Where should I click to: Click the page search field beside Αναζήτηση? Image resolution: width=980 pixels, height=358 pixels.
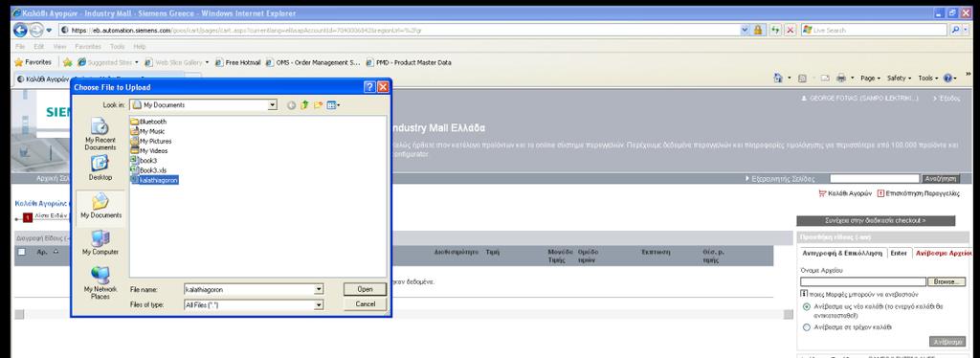875,179
